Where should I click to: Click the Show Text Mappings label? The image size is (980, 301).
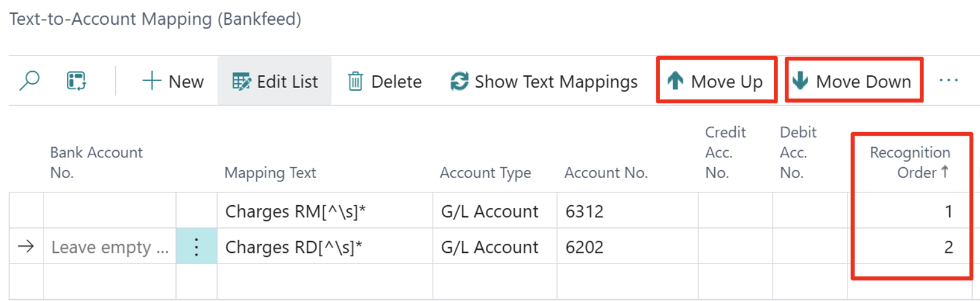click(x=556, y=82)
